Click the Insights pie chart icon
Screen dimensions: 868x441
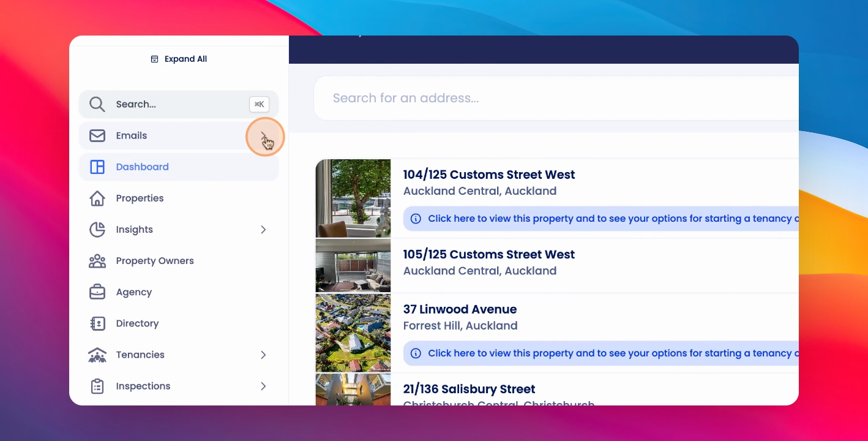point(97,229)
